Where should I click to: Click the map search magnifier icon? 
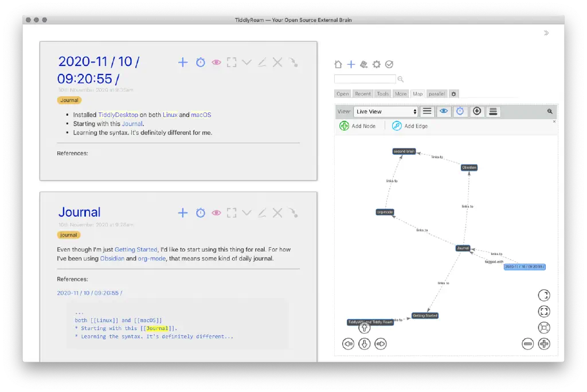click(x=550, y=111)
